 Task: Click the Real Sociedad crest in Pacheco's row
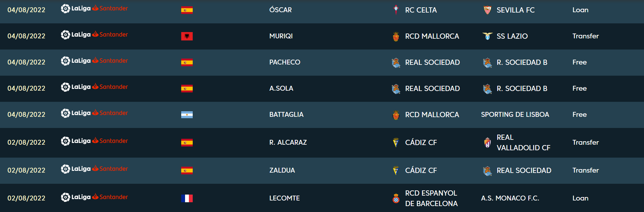396,62
